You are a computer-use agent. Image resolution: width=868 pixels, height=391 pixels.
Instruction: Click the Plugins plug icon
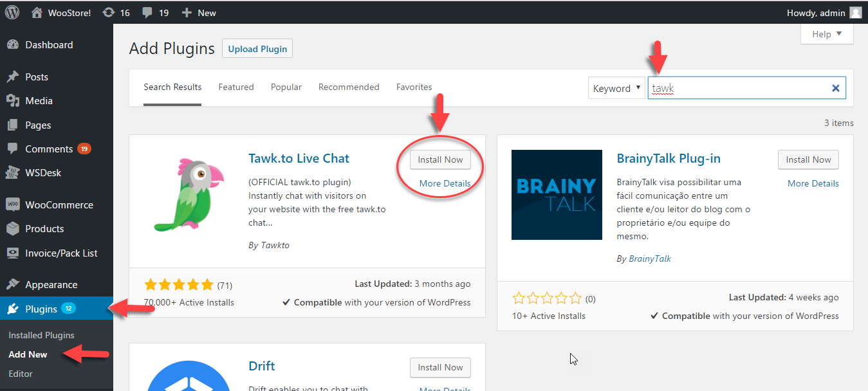pos(12,309)
